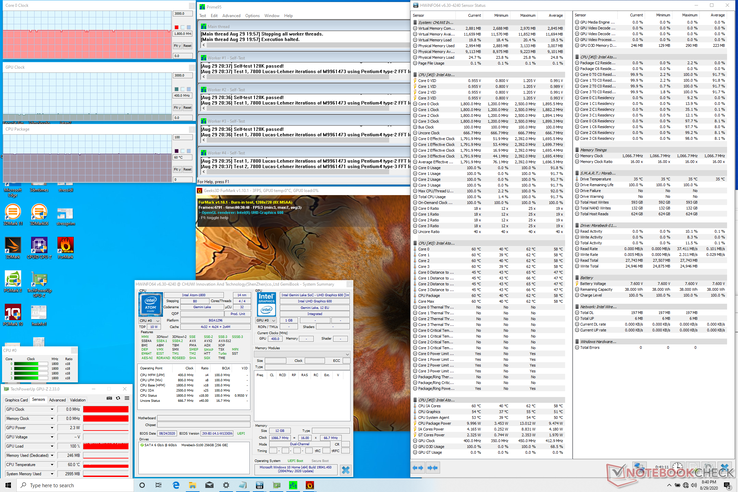Pick the dark purple swatch on CPU Package graph
Image resolution: width=738 pixels, height=492 pixels.
click(x=176, y=151)
